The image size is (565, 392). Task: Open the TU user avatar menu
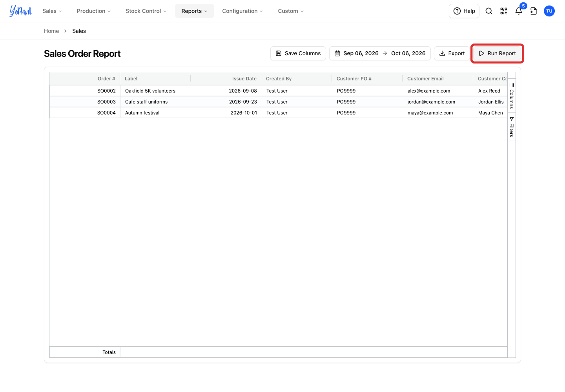pos(549,11)
